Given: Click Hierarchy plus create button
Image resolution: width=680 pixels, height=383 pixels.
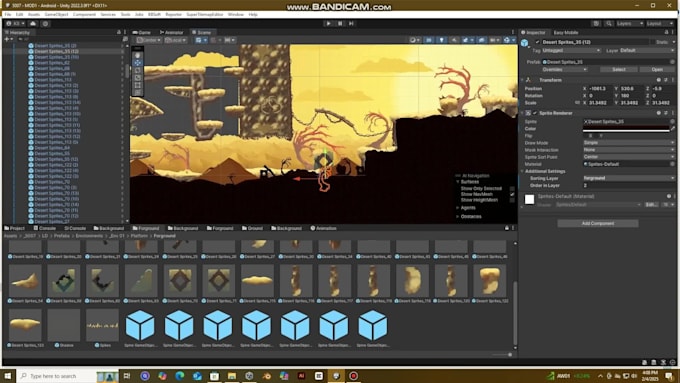Looking at the screenshot, I should point(7,39).
